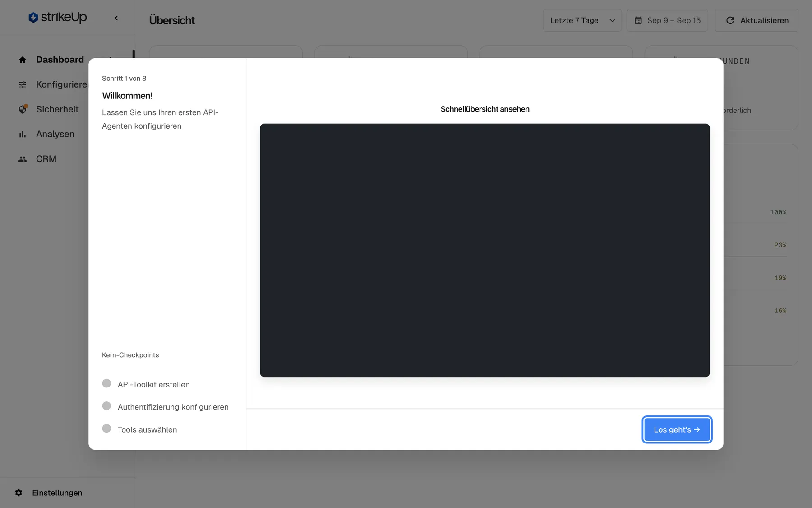
Task: Play the Schnellübersicht video preview
Action: click(484, 250)
